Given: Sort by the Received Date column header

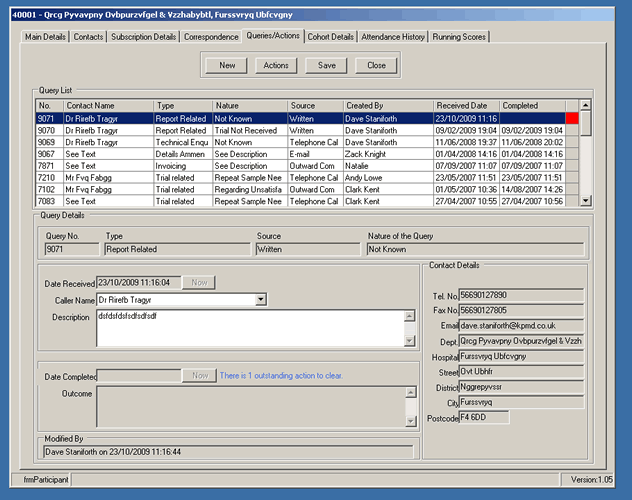Looking at the screenshot, I should point(466,106).
